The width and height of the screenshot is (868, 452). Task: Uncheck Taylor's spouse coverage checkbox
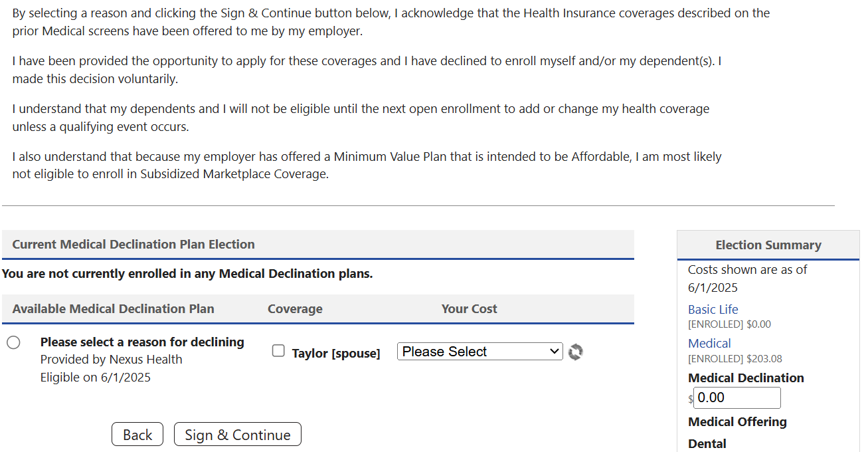[278, 350]
